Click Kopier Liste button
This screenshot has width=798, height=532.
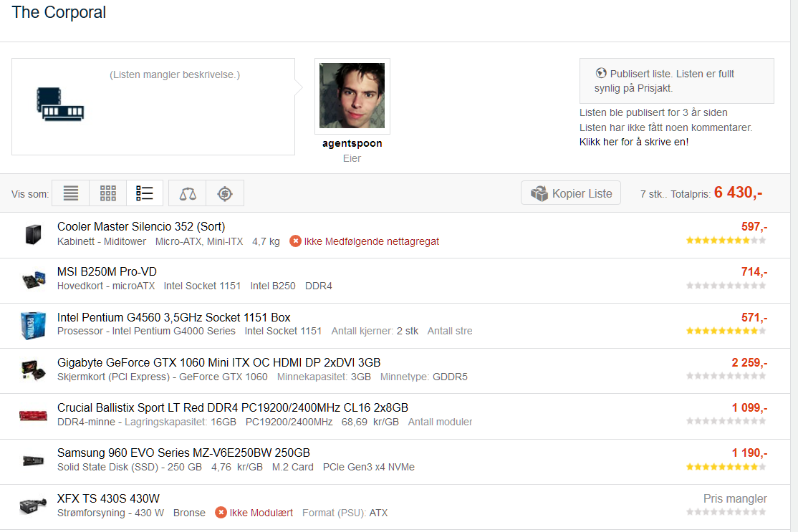pos(570,193)
